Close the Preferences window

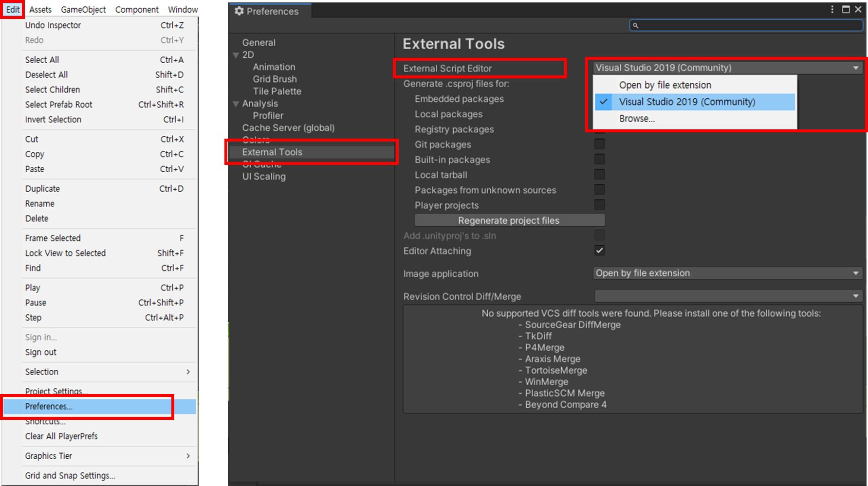[858, 9]
